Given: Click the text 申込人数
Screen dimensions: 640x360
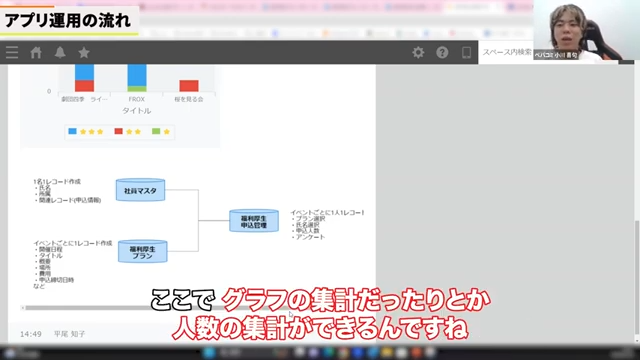Looking at the screenshot, I should click(x=308, y=231).
